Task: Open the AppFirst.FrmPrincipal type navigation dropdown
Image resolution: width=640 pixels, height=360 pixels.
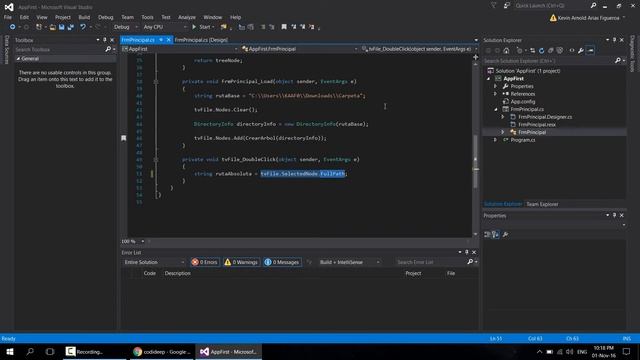Action: pos(299,49)
